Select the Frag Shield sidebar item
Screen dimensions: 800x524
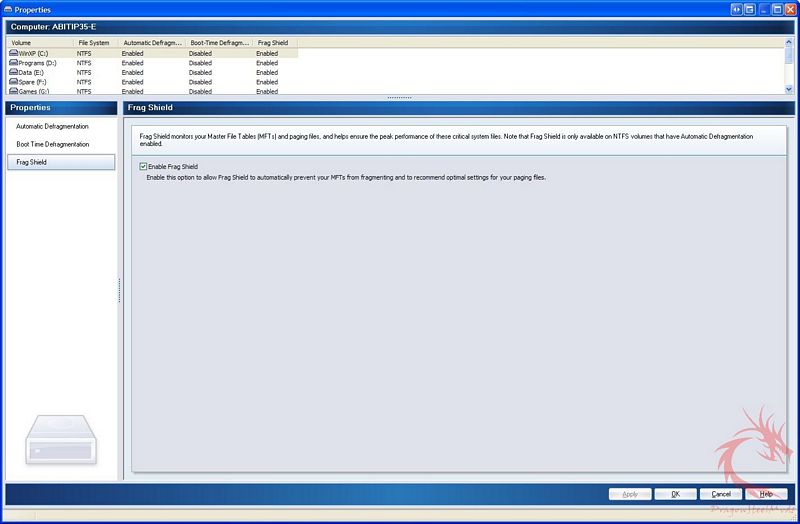tap(31, 162)
